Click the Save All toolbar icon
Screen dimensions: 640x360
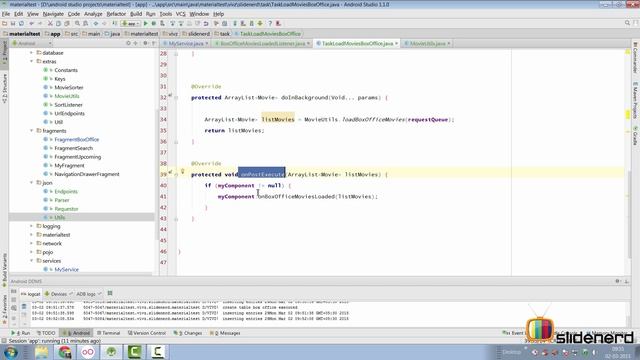[x=13, y=24]
